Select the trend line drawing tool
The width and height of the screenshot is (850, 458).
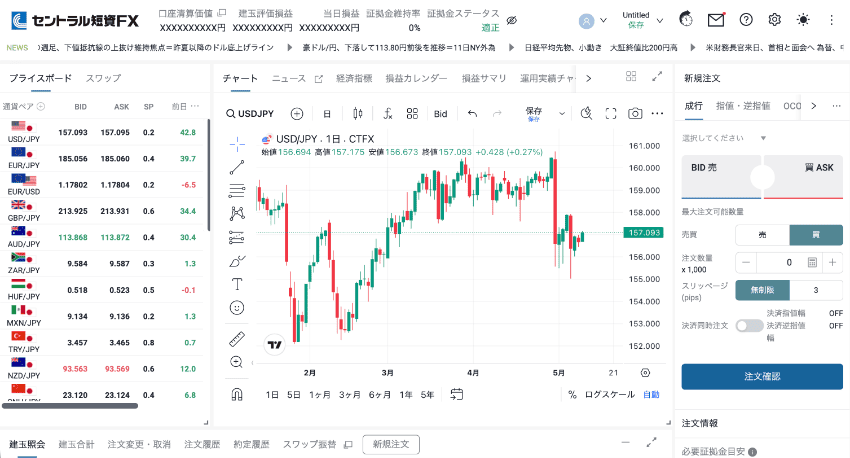(237, 167)
